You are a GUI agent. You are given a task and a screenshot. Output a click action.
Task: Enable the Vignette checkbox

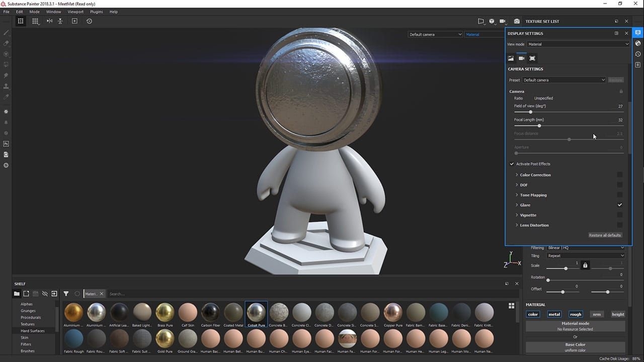coord(620,215)
